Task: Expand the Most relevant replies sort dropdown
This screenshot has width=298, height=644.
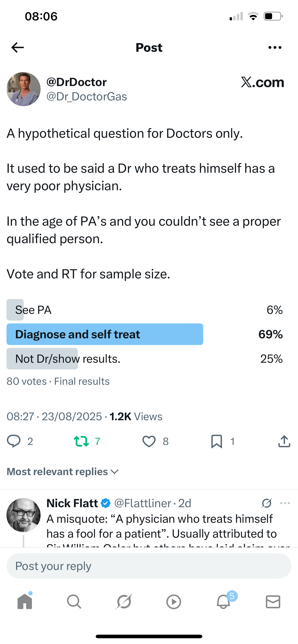Action: click(63, 472)
